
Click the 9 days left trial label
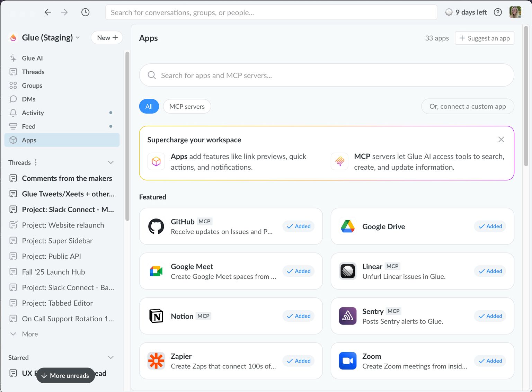point(471,12)
